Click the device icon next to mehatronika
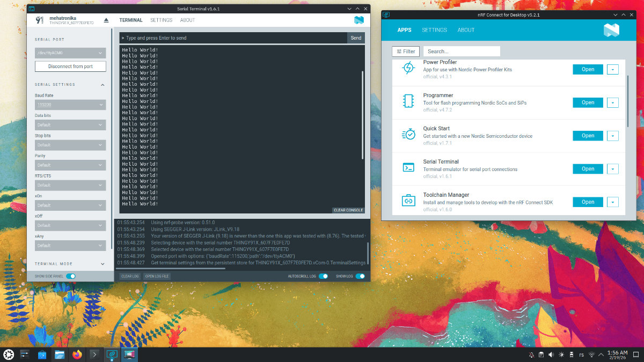The height and width of the screenshot is (362, 644). click(39, 20)
